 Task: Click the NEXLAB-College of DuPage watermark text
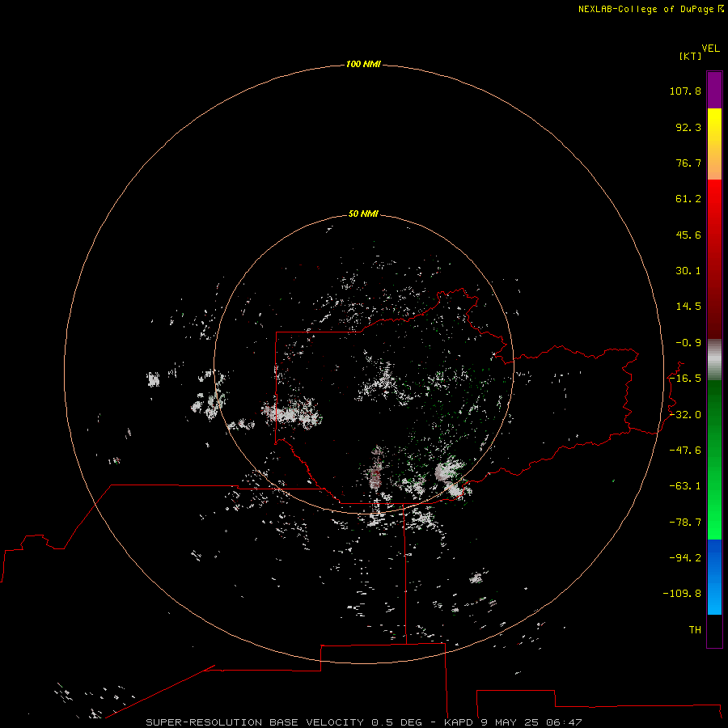click(x=650, y=9)
